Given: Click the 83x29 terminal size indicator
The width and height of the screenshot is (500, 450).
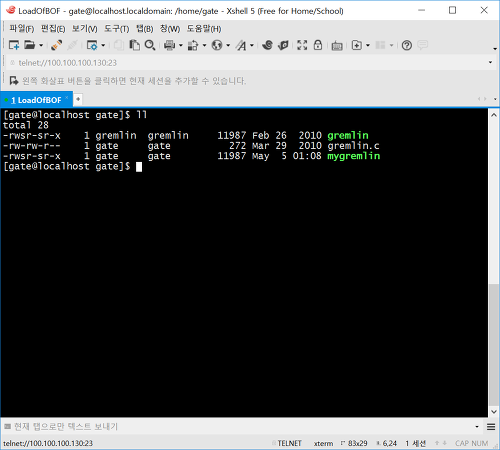Looking at the screenshot, I should pyautogui.click(x=357, y=443).
